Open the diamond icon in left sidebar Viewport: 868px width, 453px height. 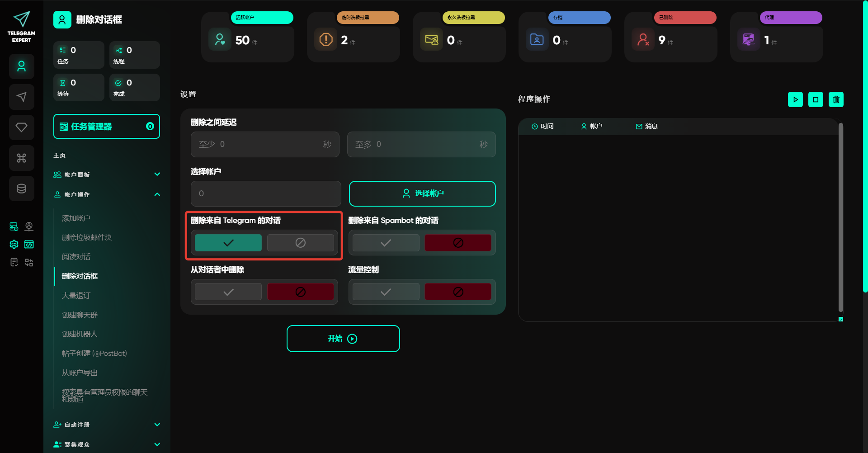tap(21, 127)
